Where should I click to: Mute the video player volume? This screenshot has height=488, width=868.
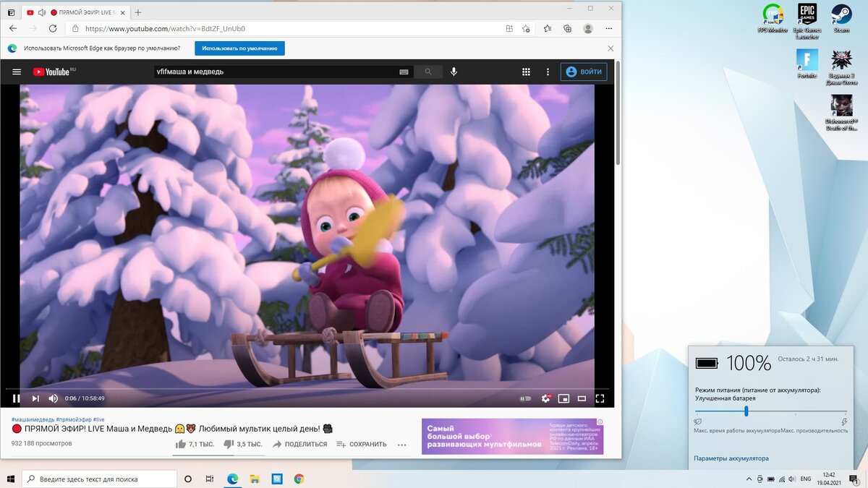pos(53,398)
